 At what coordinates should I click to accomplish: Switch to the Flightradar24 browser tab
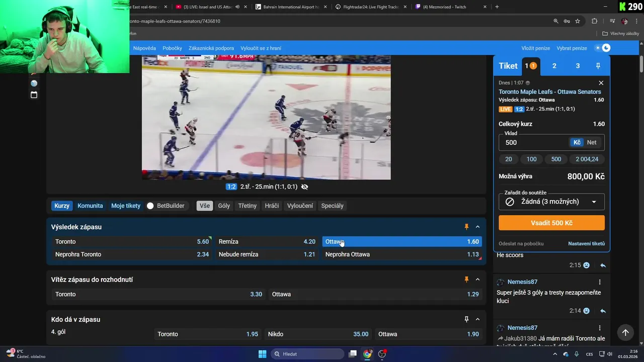(371, 7)
